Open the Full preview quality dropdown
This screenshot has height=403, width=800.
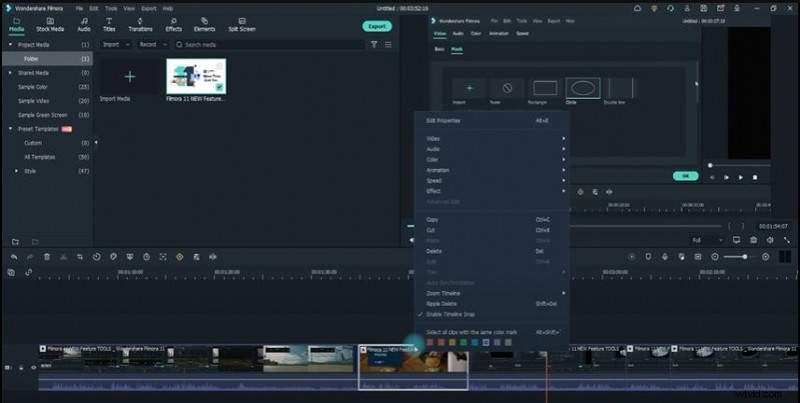click(x=707, y=240)
